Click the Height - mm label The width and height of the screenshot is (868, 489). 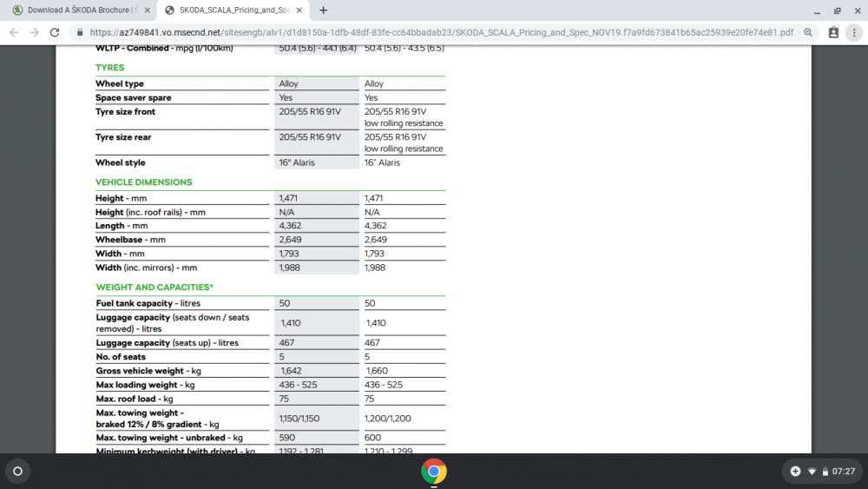click(121, 198)
